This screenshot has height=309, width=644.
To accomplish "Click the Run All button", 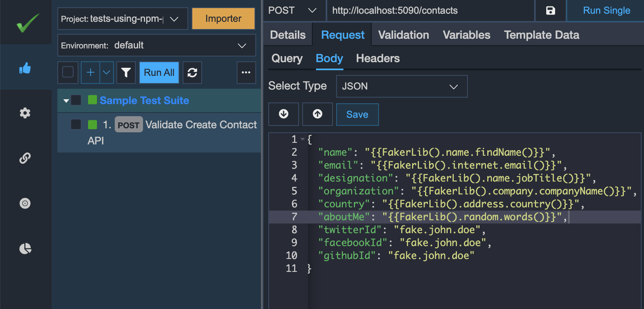I will [x=159, y=73].
